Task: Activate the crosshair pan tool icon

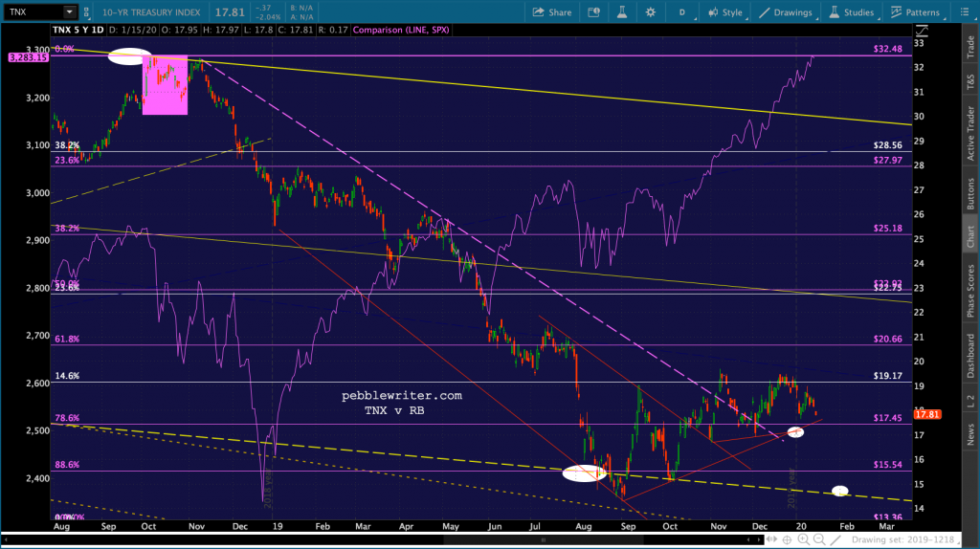Action: 788,539
